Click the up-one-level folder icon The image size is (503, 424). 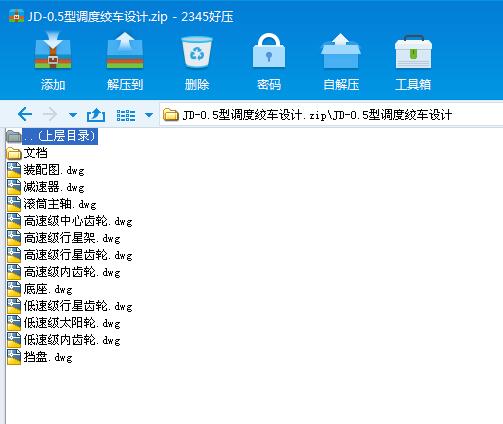[x=96, y=115]
